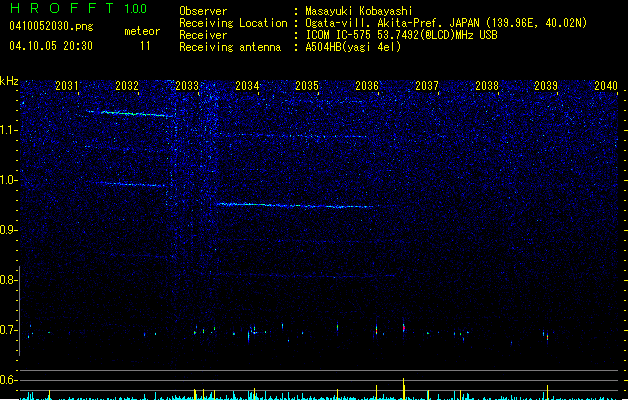Click the 2039 time axis marker
This screenshot has height=400, width=629.
coord(546,85)
